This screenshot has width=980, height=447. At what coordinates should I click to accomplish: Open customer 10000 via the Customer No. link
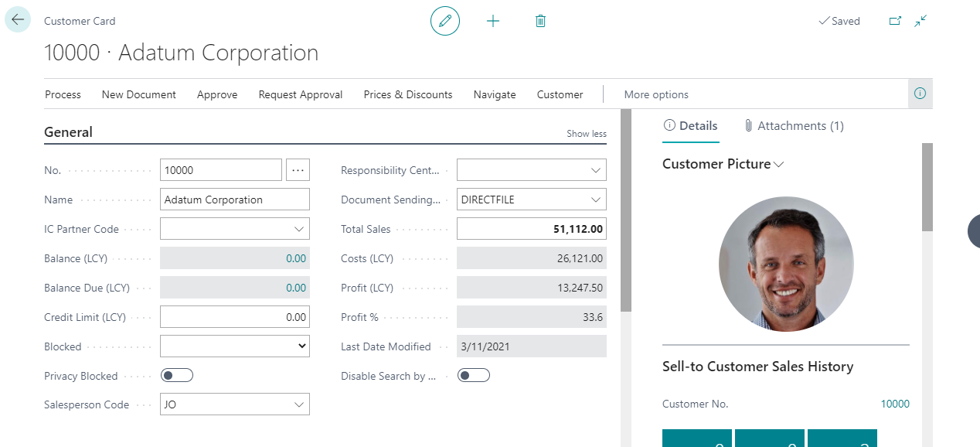[895, 404]
